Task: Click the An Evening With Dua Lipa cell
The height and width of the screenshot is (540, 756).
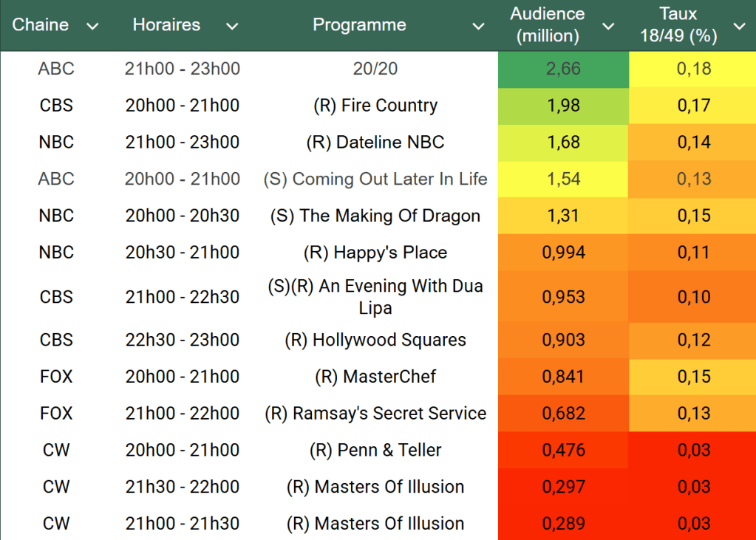Action: [375, 296]
